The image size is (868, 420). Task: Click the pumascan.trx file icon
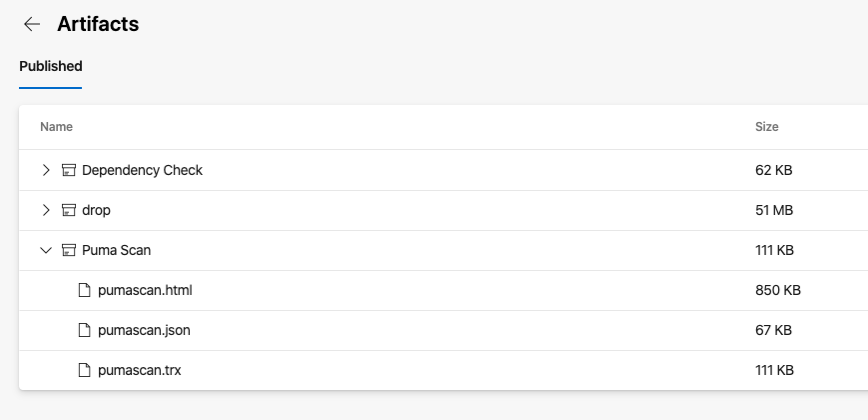[85, 370]
